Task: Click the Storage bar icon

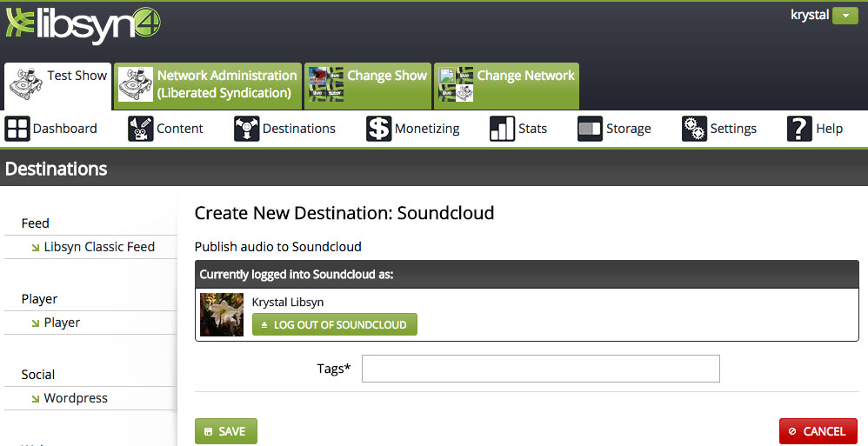Action: [590, 129]
